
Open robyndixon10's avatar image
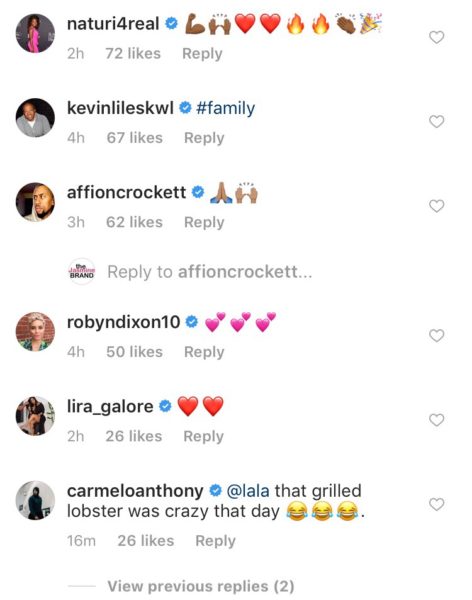pos(35,331)
